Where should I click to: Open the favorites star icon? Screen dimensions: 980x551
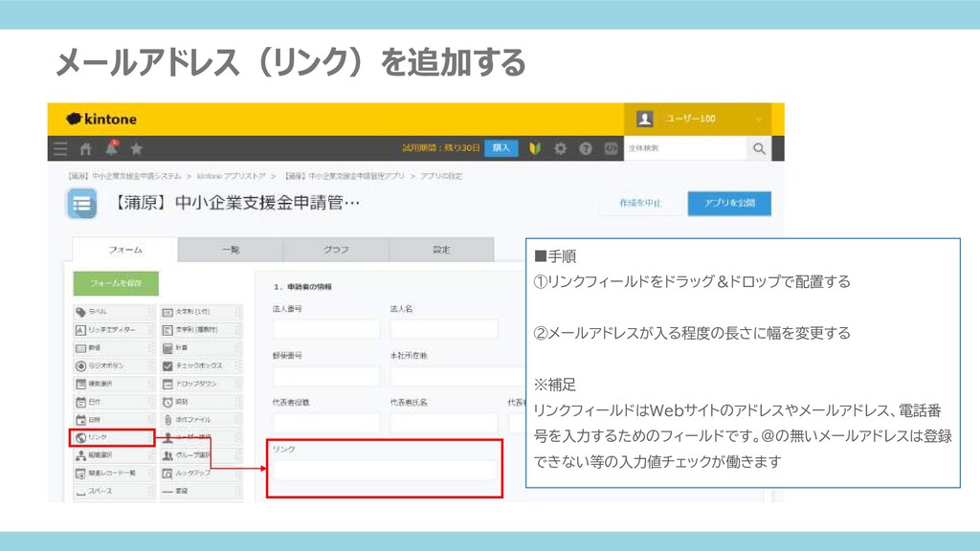136,148
